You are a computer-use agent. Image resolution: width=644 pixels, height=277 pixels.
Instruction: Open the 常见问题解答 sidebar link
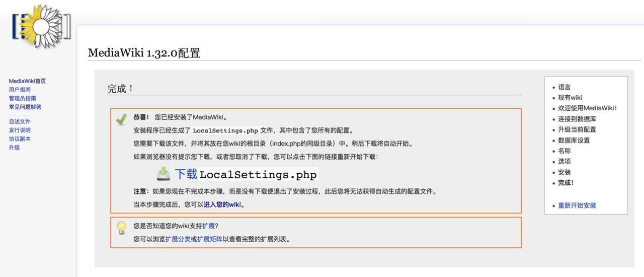(x=25, y=107)
